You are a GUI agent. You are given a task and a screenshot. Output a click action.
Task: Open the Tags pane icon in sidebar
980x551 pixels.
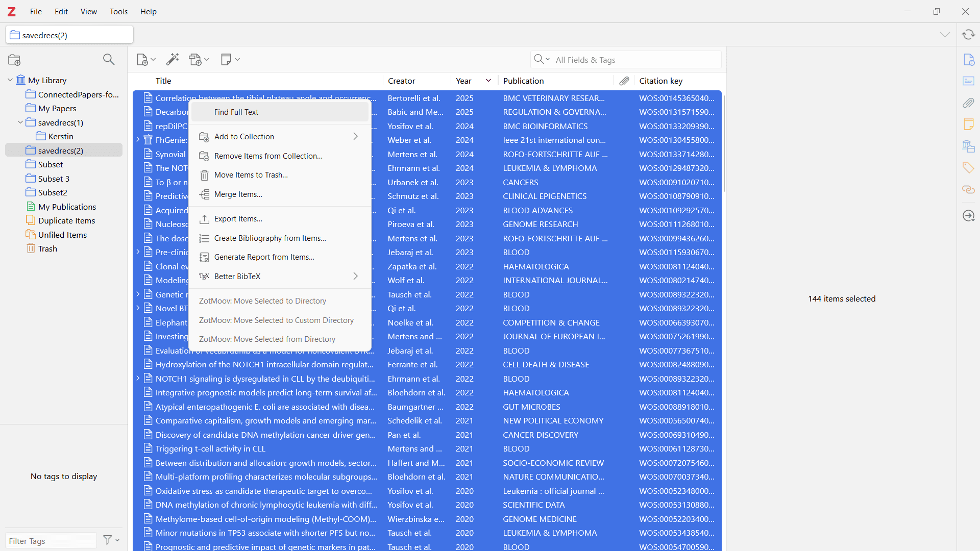coord(969,168)
